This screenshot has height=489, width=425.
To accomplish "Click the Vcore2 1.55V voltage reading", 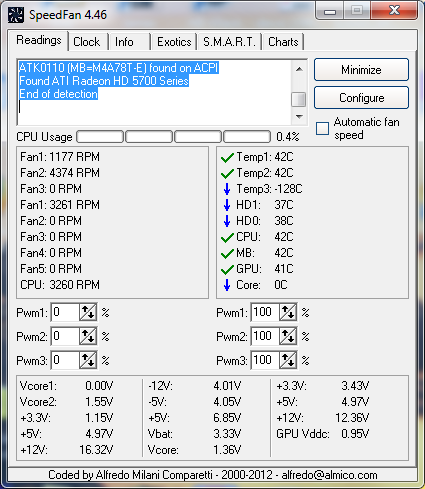I will tap(66, 402).
